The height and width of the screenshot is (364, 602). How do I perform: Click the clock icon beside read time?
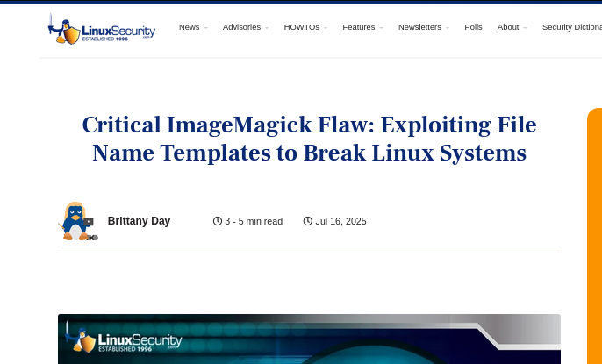pyautogui.click(x=218, y=221)
